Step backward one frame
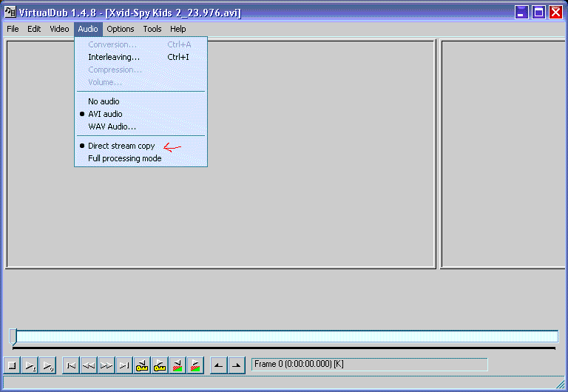This screenshot has width=568, height=392. (x=89, y=365)
